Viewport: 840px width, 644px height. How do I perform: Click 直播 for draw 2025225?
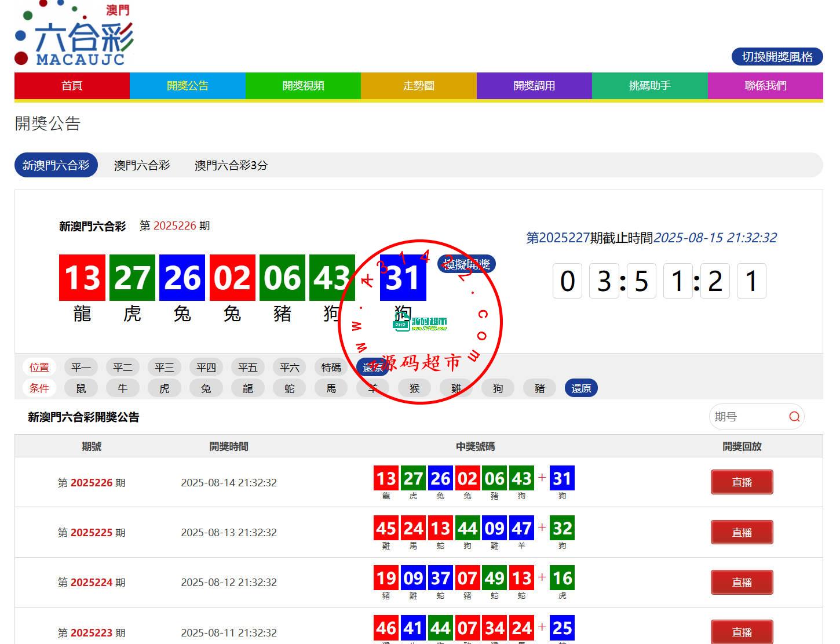(x=742, y=532)
